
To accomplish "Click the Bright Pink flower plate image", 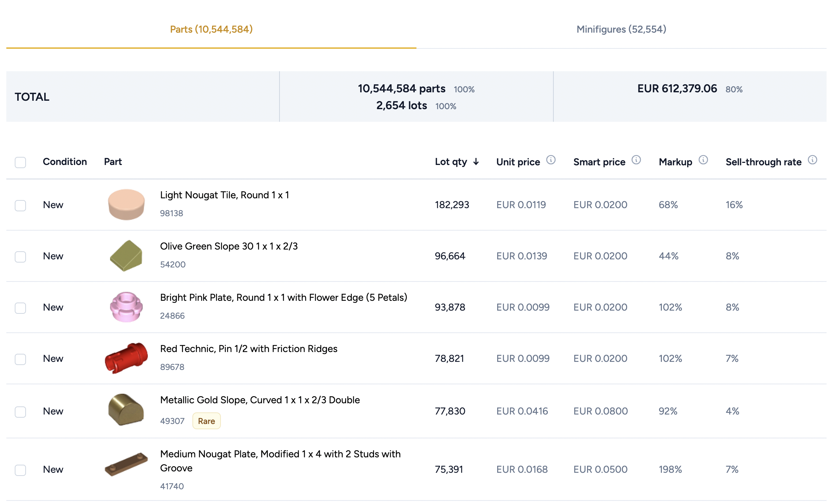I will 126,307.
